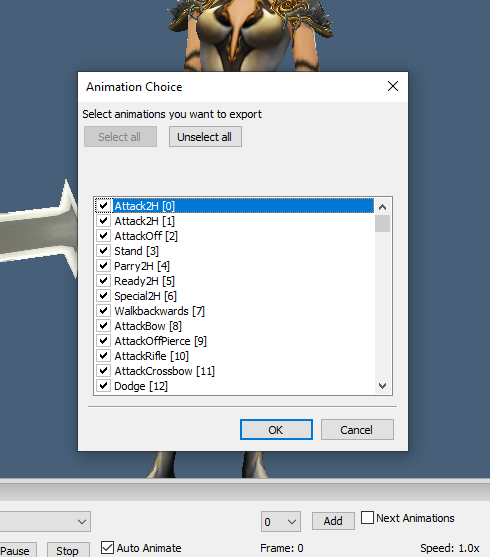Toggle the Walkbackwards [7] checkbox

click(103, 311)
